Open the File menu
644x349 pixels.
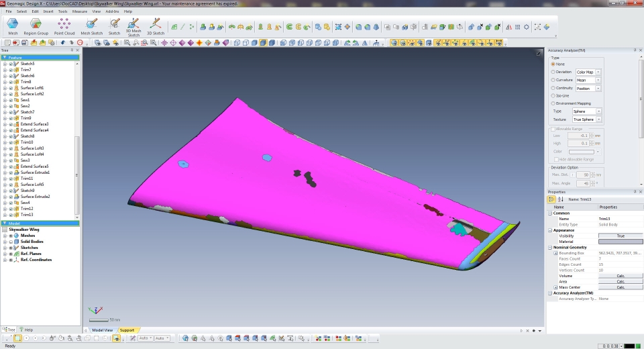pos(9,11)
